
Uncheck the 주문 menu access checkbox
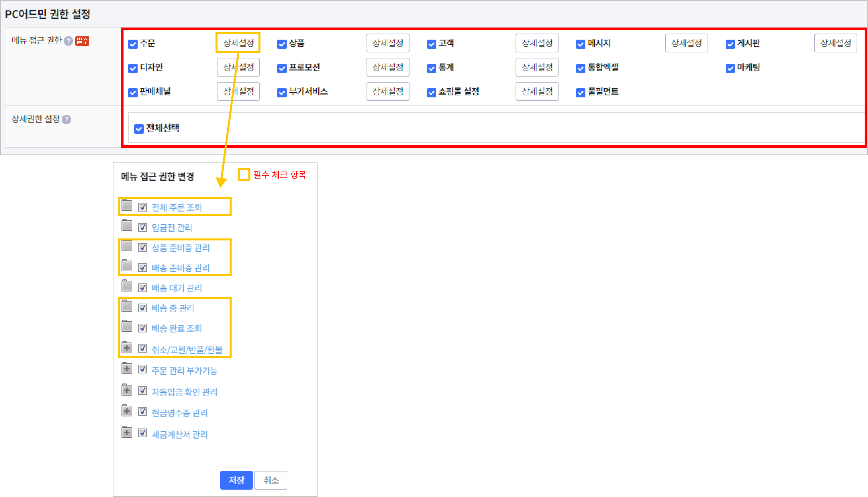[133, 44]
